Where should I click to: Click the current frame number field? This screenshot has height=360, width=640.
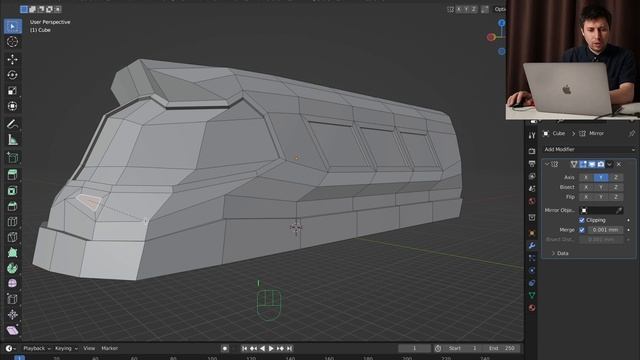click(x=414, y=349)
